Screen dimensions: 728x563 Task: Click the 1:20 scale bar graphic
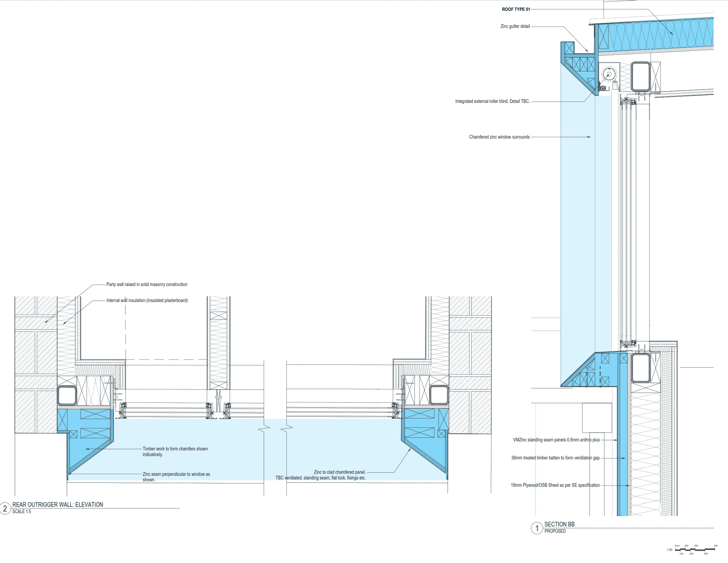click(x=695, y=550)
